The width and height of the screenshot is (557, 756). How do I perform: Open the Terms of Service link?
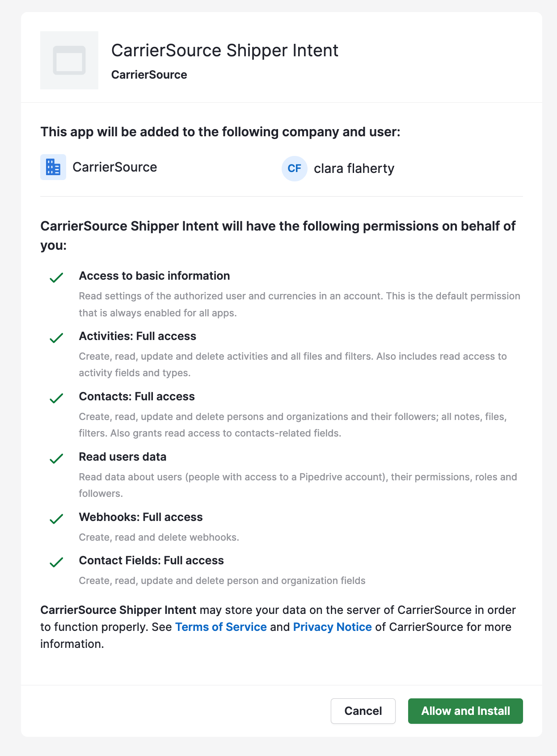221,627
